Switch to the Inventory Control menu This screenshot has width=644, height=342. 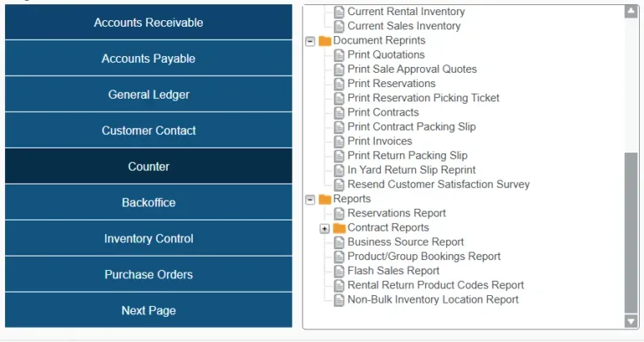pos(148,239)
